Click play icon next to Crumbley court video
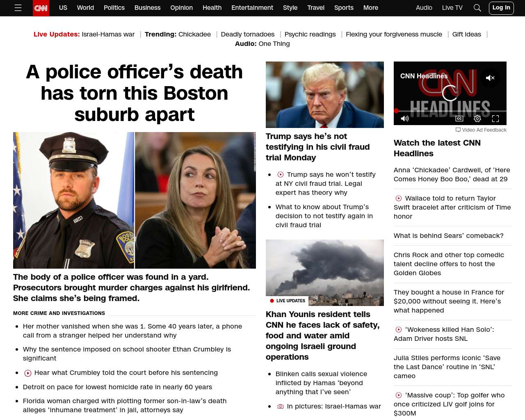Viewport: 525px width, 420px height. 28,373
